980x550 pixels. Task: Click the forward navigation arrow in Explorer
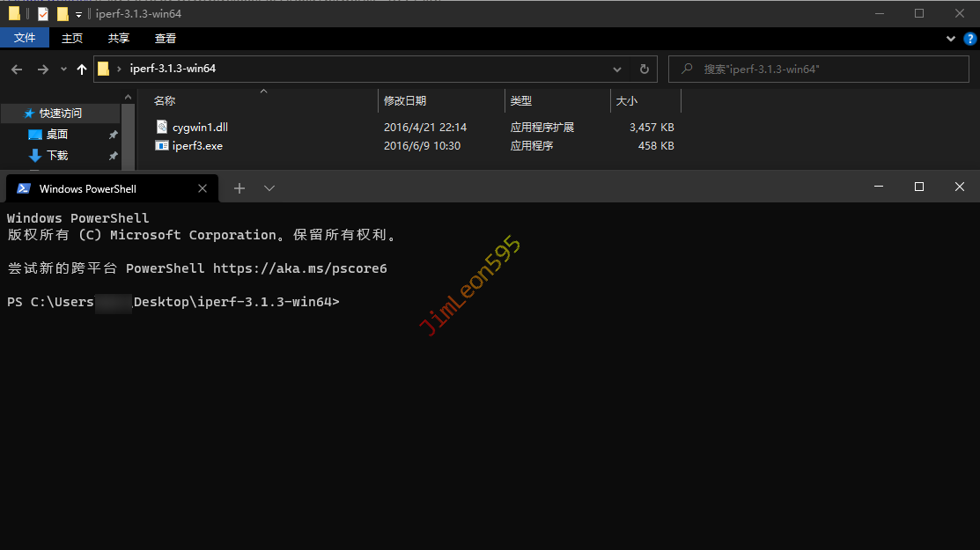coord(41,70)
